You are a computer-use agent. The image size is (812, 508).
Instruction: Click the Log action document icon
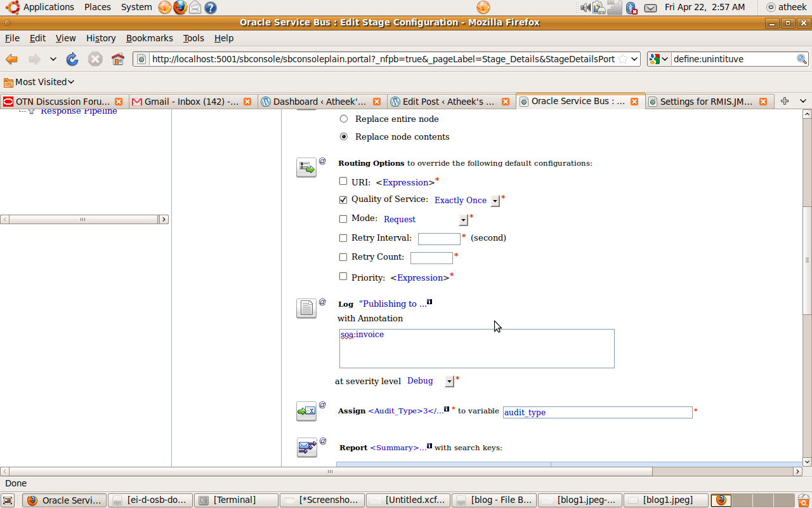(306, 308)
